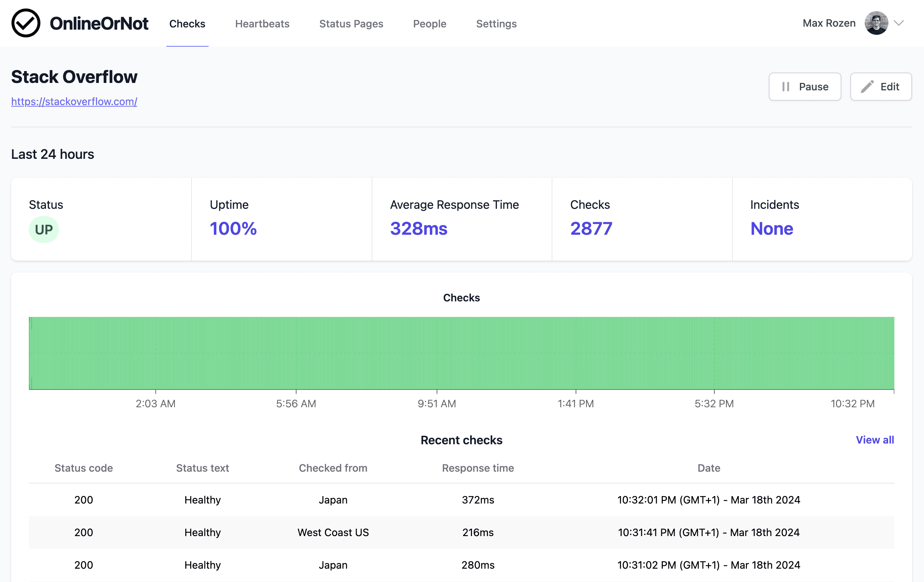Click Japan in the 372ms row
The width and height of the screenshot is (924, 582).
[x=333, y=499]
